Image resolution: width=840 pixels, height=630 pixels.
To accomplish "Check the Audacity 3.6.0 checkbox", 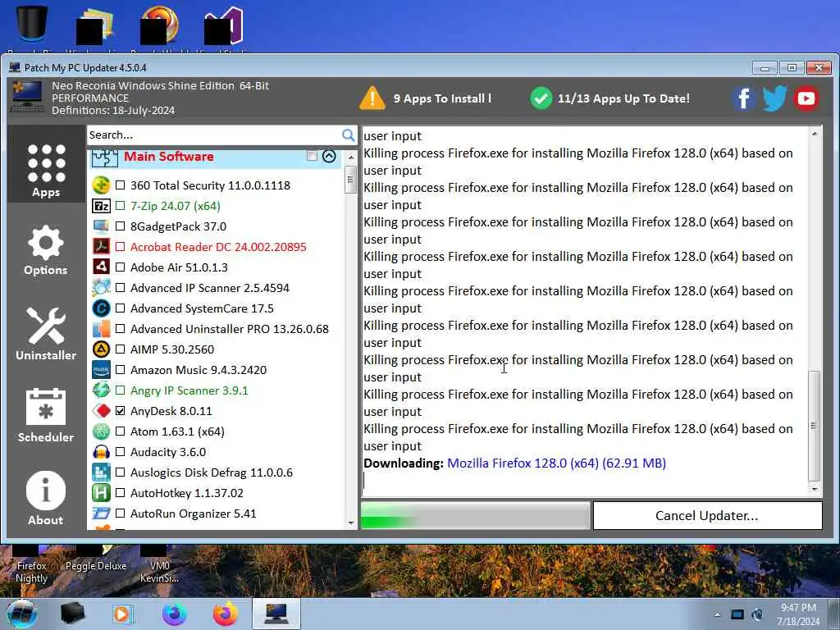I will pyautogui.click(x=120, y=452).
